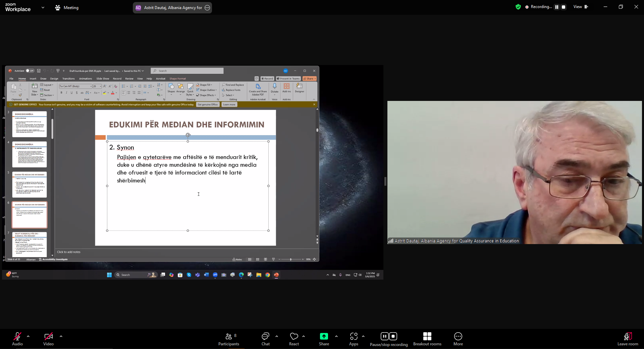Open the React emoji menu
This screenshot has width=644, height=349.
pos(294,339)
